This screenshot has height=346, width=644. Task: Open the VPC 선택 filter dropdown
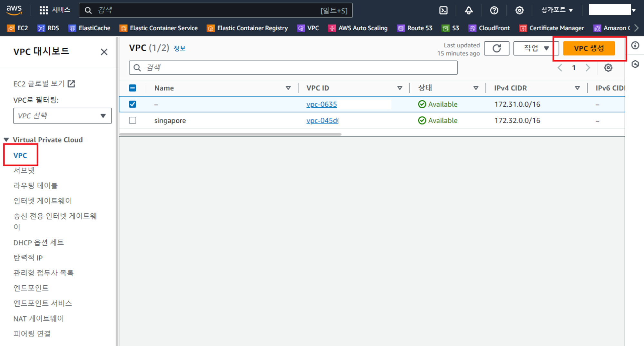(x=63, y=116)
